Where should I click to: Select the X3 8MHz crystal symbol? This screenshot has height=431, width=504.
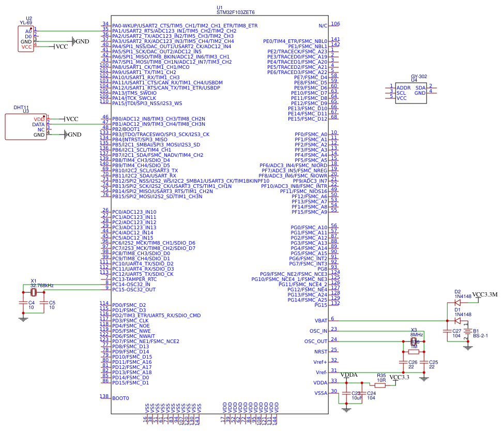pos(414,341)
